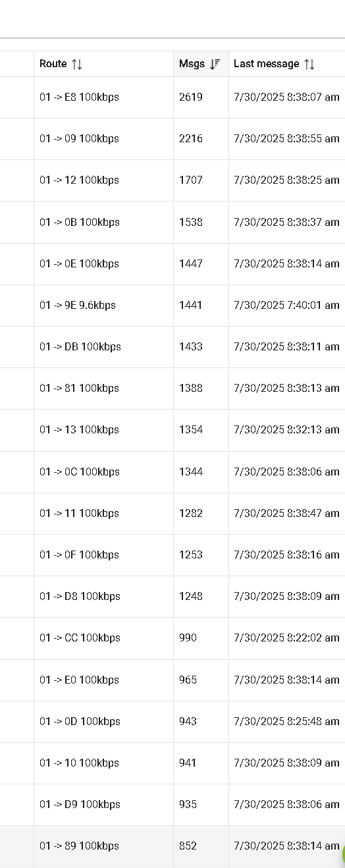Select route 01 -> 09 100kbps row

pyautogui.click(x=172, y=139)
